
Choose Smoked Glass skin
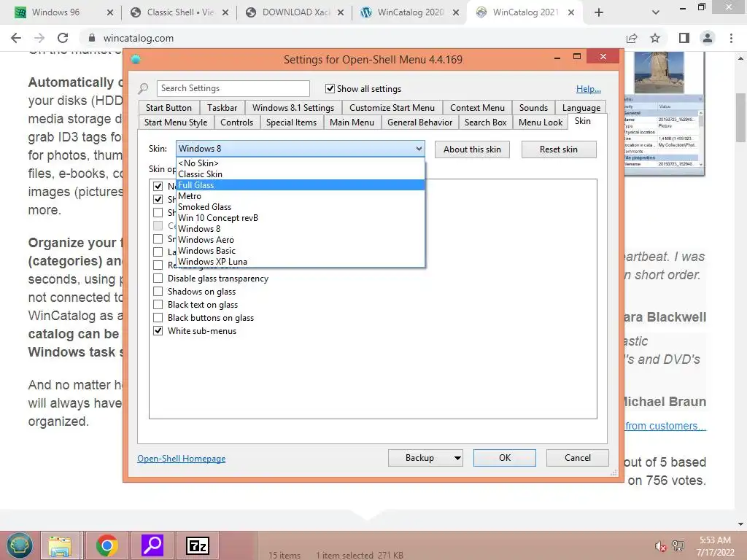pyautogui.click(x=300, y=206)
